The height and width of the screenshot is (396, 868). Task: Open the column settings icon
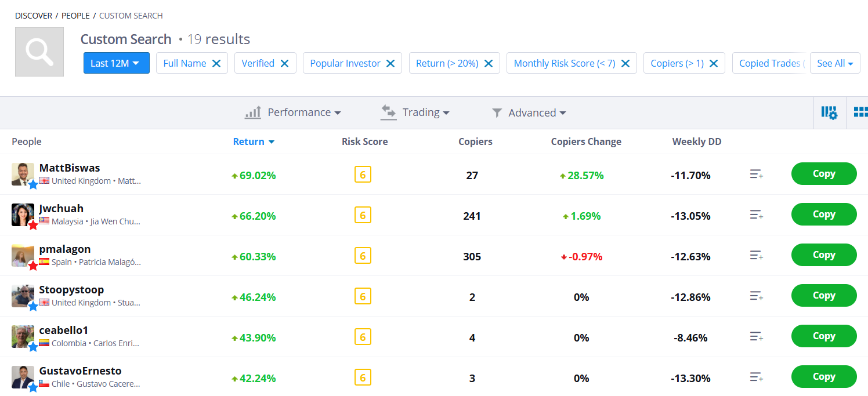829,112
